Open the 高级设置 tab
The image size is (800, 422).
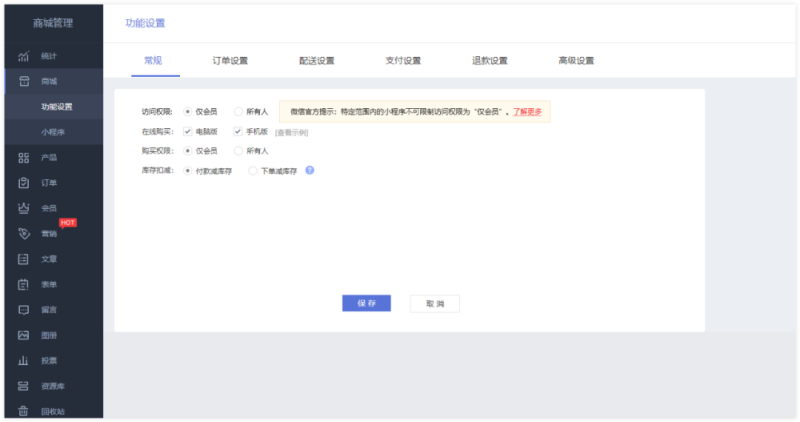[576, 61]
